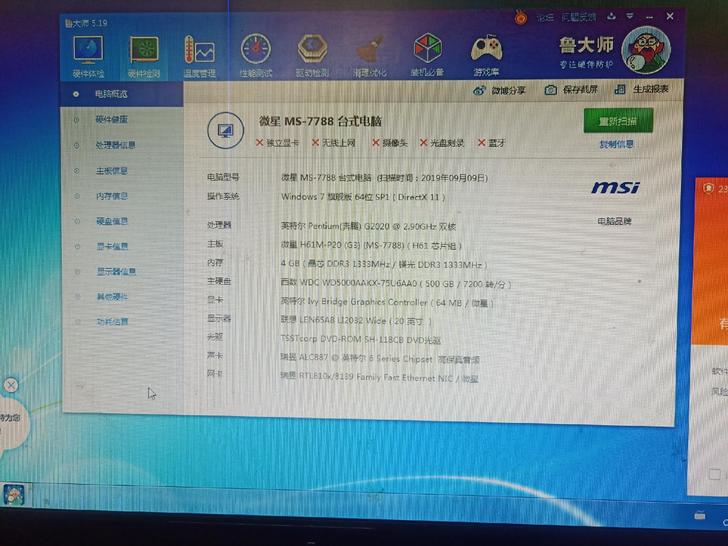Click the orange flame medal icon

point(521,17)
